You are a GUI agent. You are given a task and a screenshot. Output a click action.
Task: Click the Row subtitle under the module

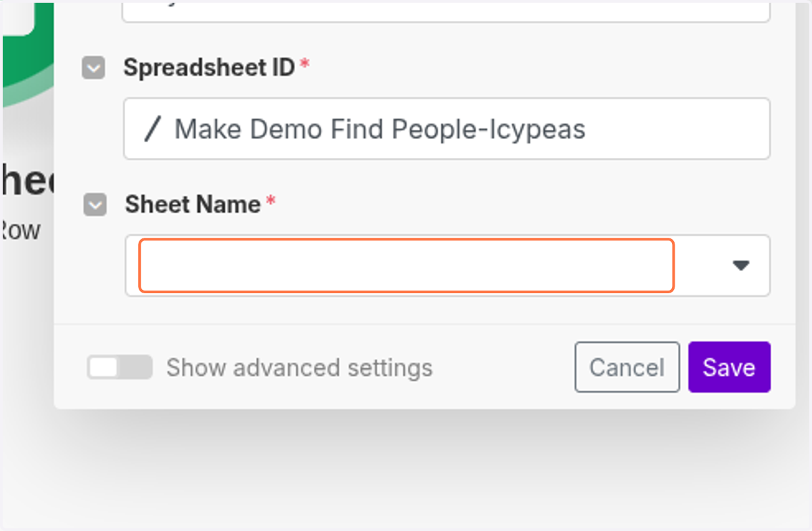point(20,230)
